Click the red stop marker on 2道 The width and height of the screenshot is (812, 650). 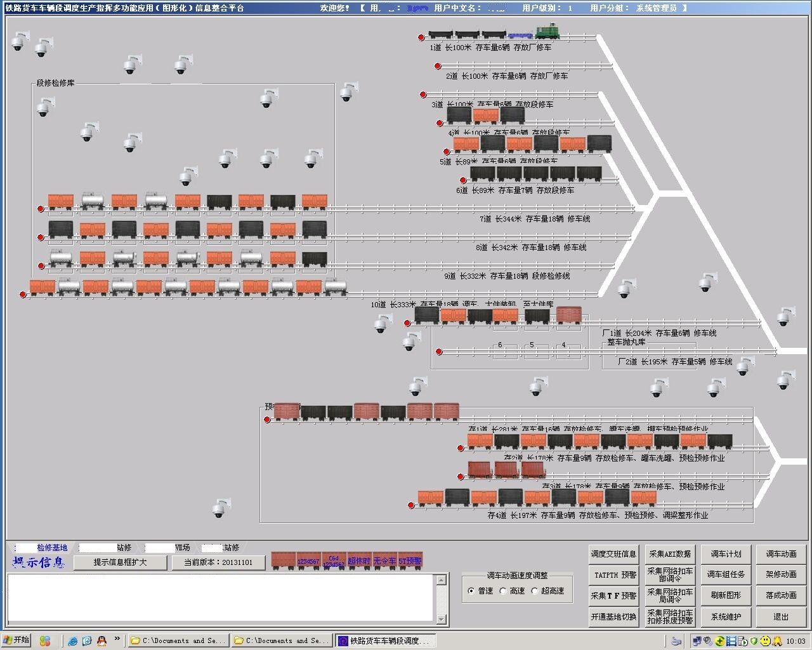(x=438, y=66)
